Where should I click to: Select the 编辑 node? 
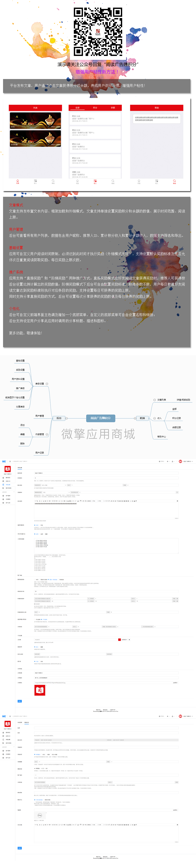click(22, 434)
